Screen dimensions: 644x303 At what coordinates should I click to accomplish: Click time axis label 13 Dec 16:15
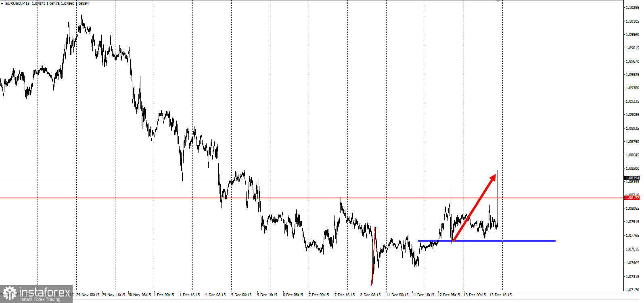point(500,295)
